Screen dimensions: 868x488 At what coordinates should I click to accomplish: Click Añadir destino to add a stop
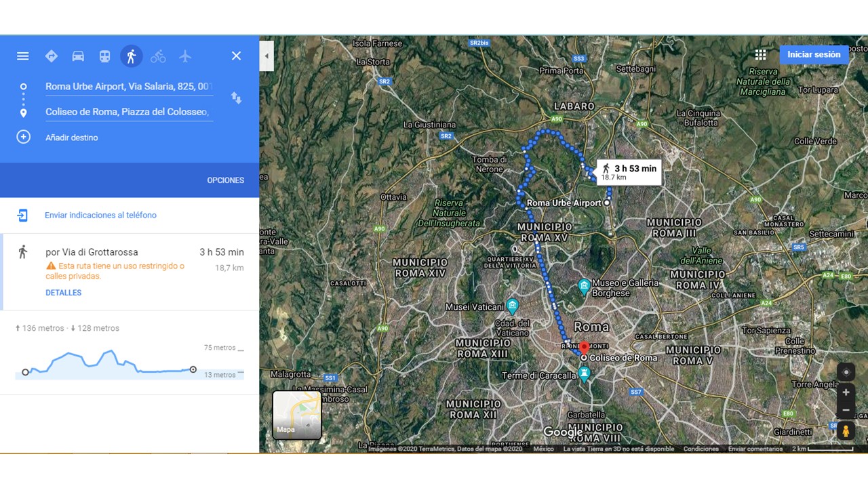(x=72, y=138)
